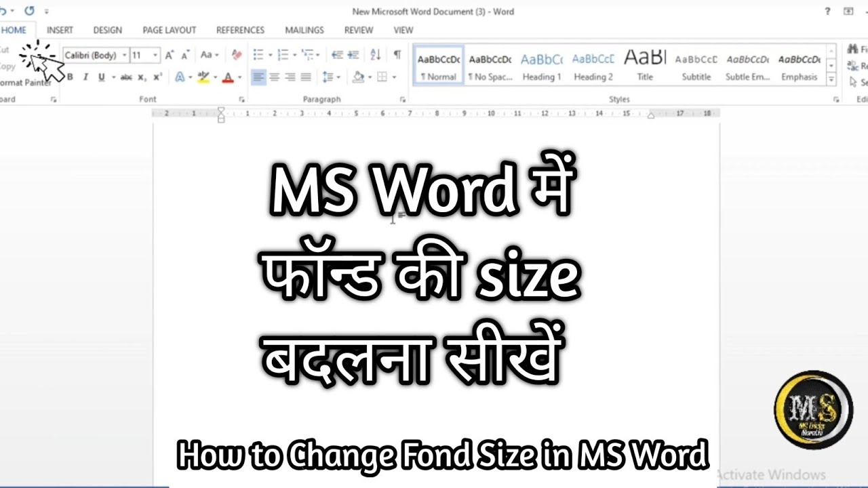The width and height of the screenshot is (868, 488).
Task: Click the Find binoculars icon
Action: (852, 49)
